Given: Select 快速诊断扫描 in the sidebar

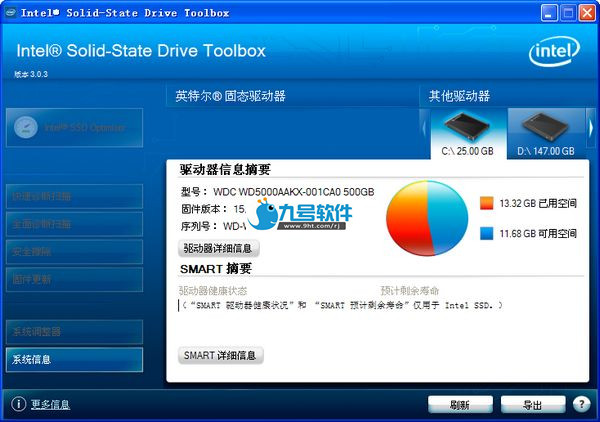Looking at the screenshot, I should pyautogui.click(x=75, y=196).
